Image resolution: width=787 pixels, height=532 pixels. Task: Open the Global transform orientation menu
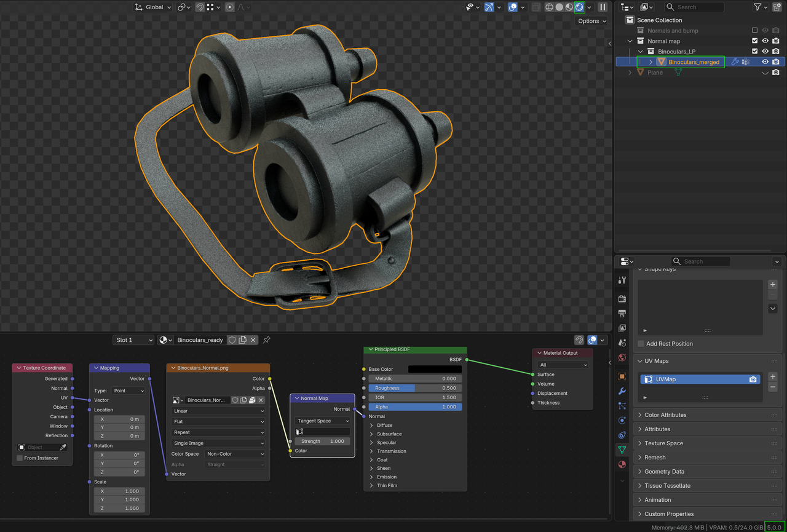(x=152, y=7)
